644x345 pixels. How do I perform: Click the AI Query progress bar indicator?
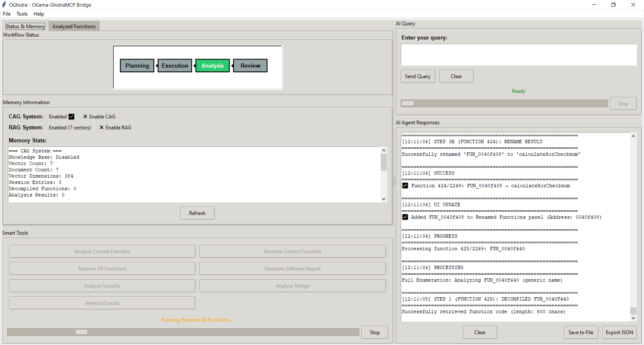point(408,103)
